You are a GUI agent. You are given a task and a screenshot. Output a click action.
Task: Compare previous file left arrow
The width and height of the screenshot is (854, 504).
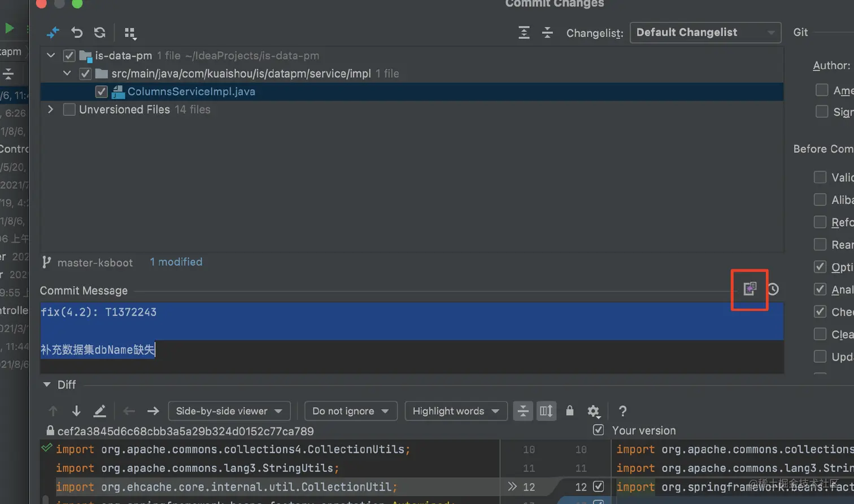pos(129,411)
